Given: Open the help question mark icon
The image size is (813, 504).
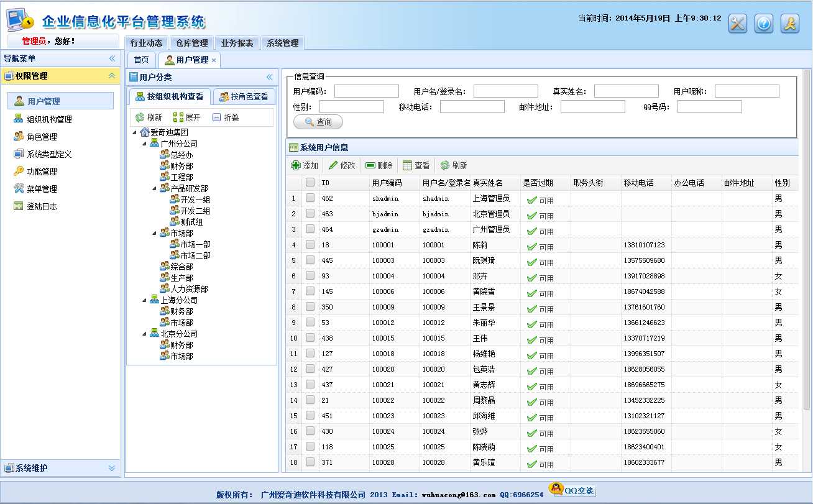Looking at the screenshot, I should pyautogui.click(x=763, y=24).
